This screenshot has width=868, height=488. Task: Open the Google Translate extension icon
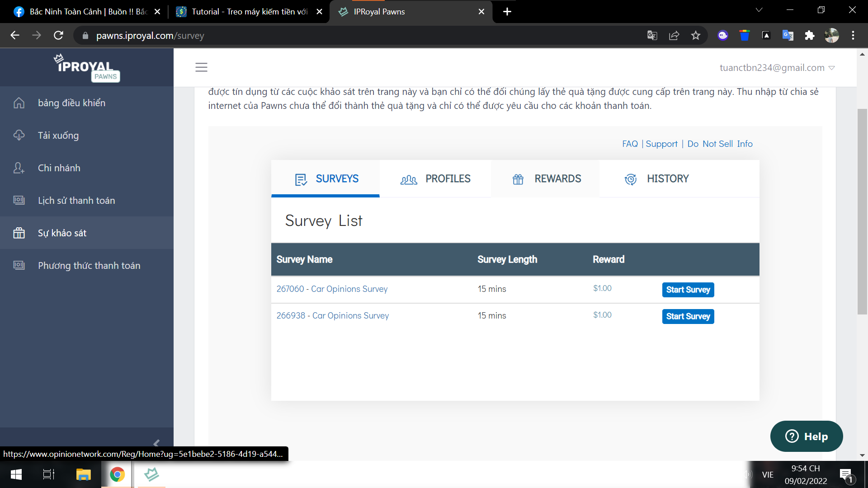click(788, 35)
